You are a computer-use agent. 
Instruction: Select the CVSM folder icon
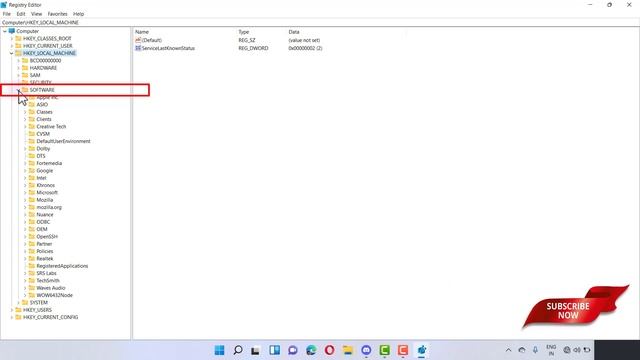(x=32, y=134)
